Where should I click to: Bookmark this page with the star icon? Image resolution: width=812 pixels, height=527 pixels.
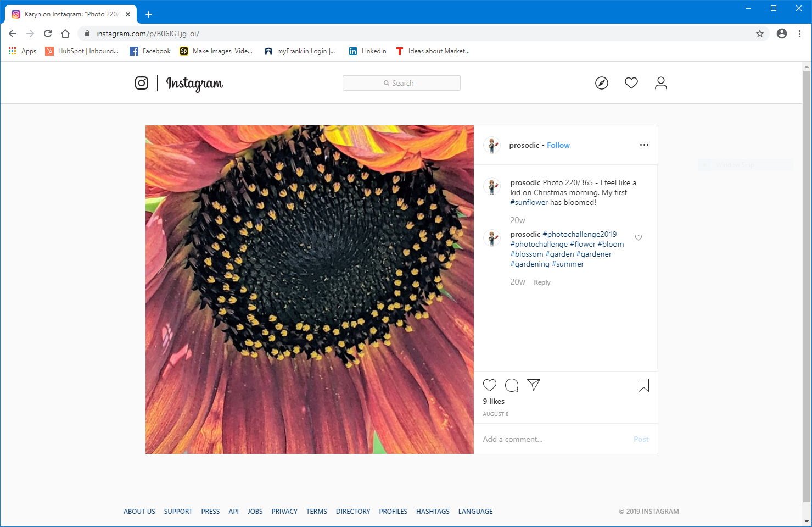tap(760, 34)
